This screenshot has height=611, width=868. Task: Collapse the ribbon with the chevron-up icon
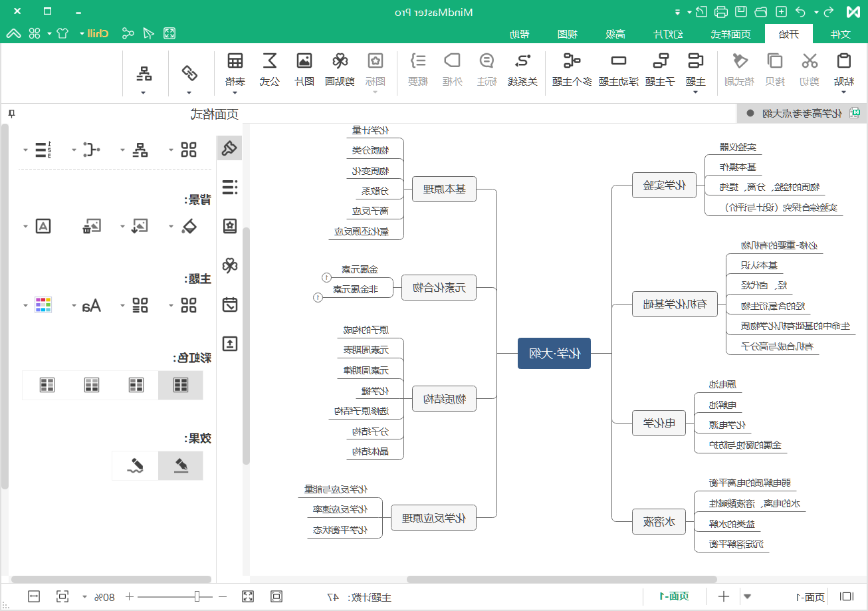click(13, 33)
